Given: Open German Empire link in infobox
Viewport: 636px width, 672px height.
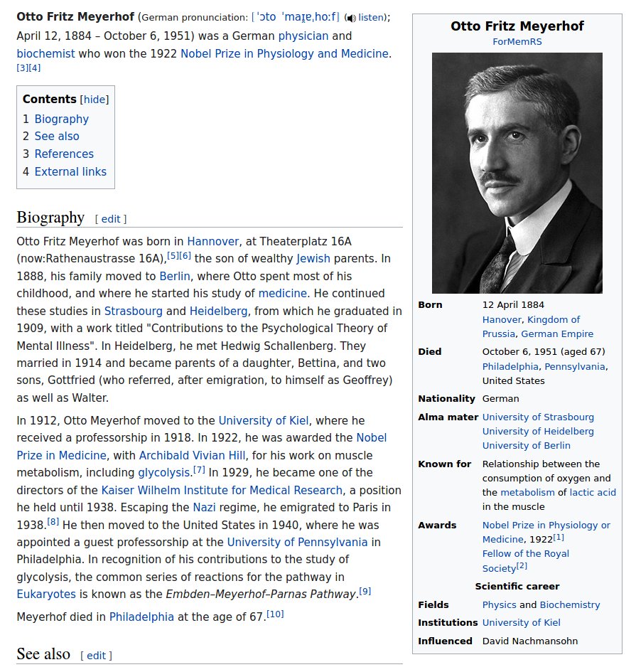Looking at the screenshot, I should click(557, 334).
